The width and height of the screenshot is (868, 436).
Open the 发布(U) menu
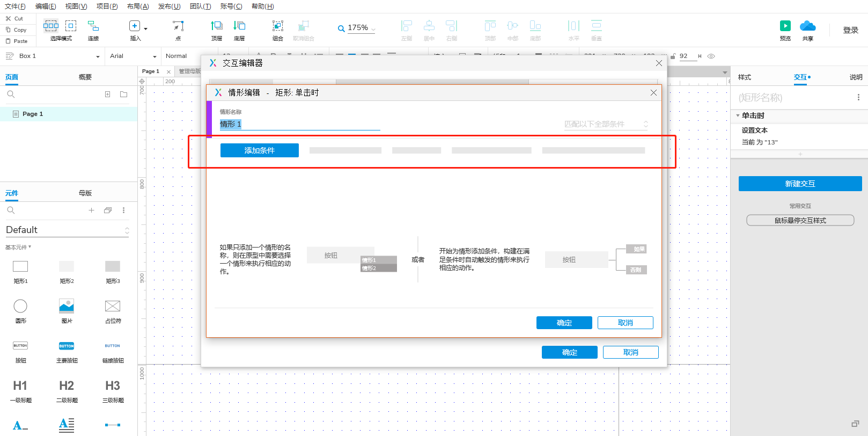coord(169,6)
